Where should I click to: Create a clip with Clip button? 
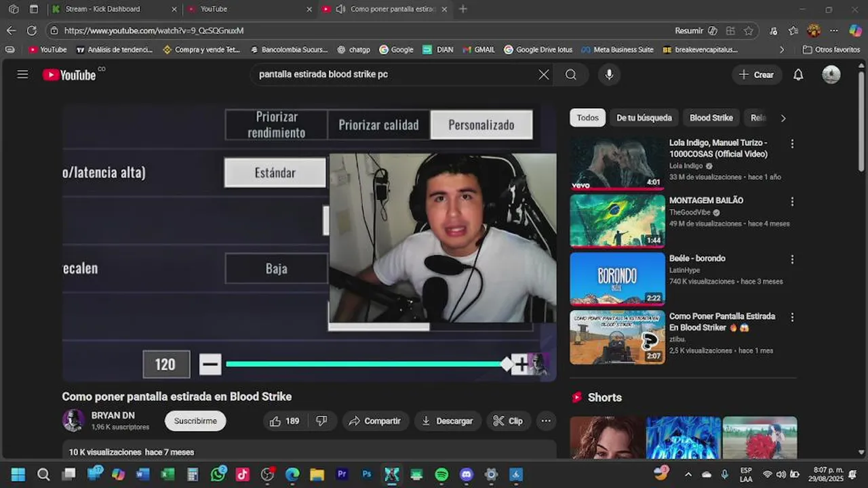point(508,421)
